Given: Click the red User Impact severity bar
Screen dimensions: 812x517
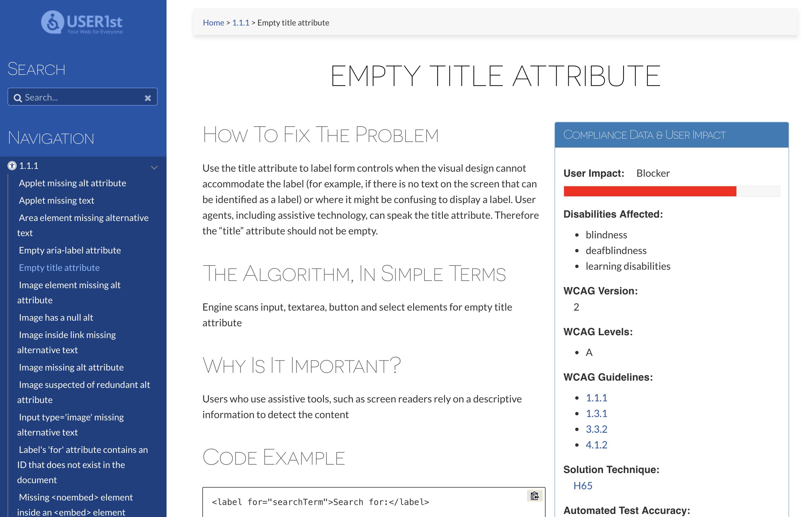Looking at the screenshot, I should tap(650, 191).
